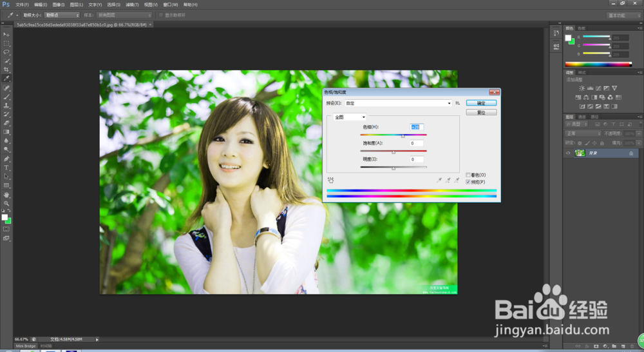The image size is (644, 352).
Task: Open the preset dropdown in dialog
Action: (397, 103)
